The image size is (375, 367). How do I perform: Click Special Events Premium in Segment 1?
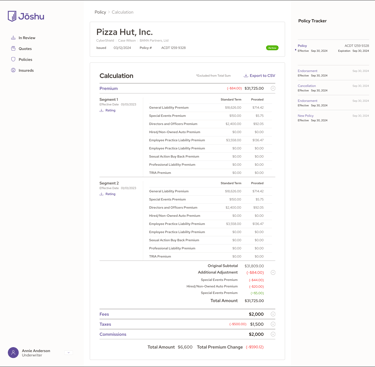167,116
